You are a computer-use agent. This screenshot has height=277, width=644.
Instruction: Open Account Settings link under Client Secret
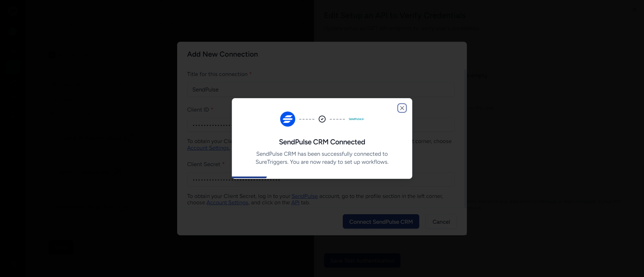227,203
